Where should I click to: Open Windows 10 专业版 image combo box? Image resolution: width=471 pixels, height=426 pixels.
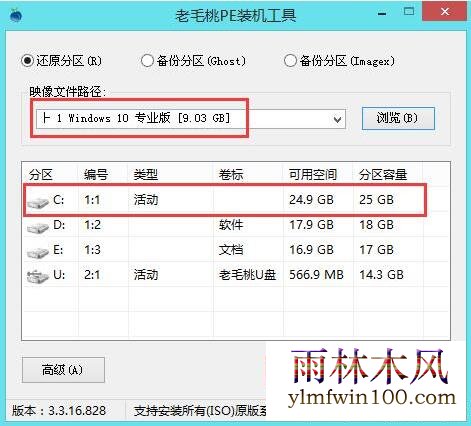click(x=191, y=119)
